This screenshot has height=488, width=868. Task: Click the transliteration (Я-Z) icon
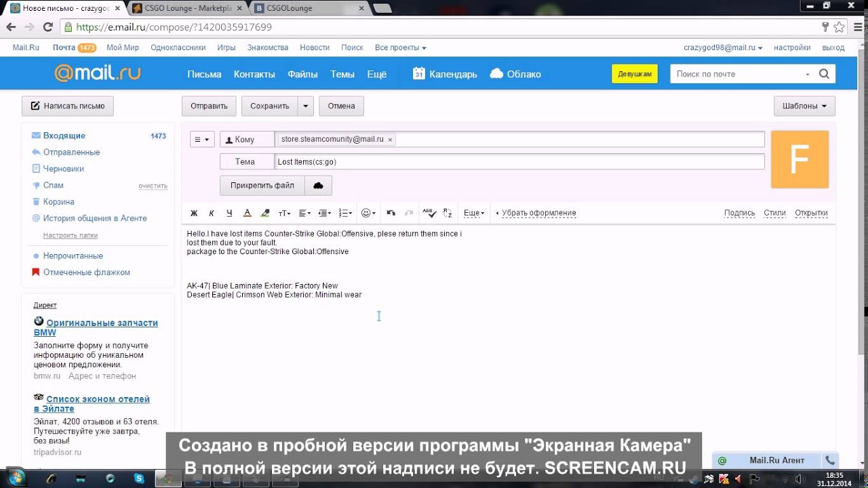tap(448, 213)
